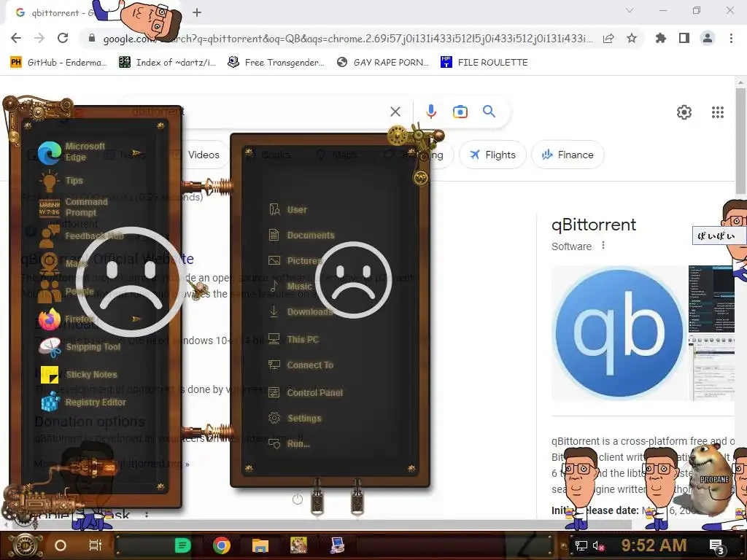Open the Chrome tab search chevron
This screenshot has width=747, height=560.
[630, 10]
